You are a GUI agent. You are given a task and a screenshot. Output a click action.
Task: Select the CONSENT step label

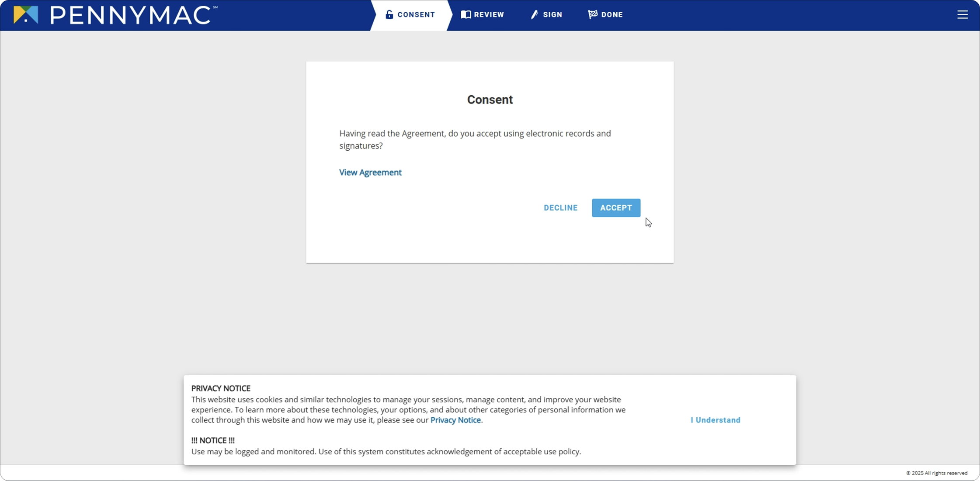click(x=416, y=14)
